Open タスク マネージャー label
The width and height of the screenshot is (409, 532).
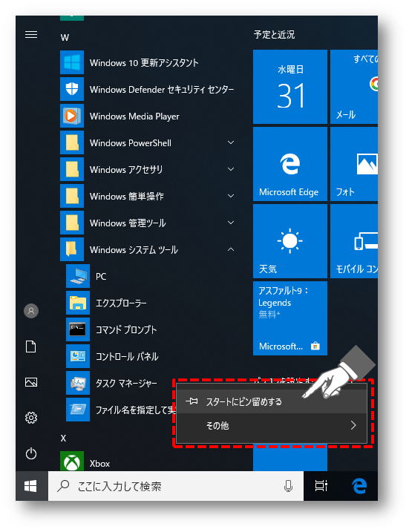point(126,384)
